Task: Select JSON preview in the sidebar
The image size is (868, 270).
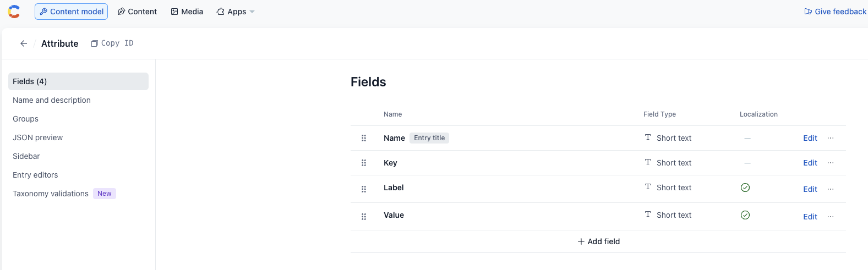Action: click(38, 137)
